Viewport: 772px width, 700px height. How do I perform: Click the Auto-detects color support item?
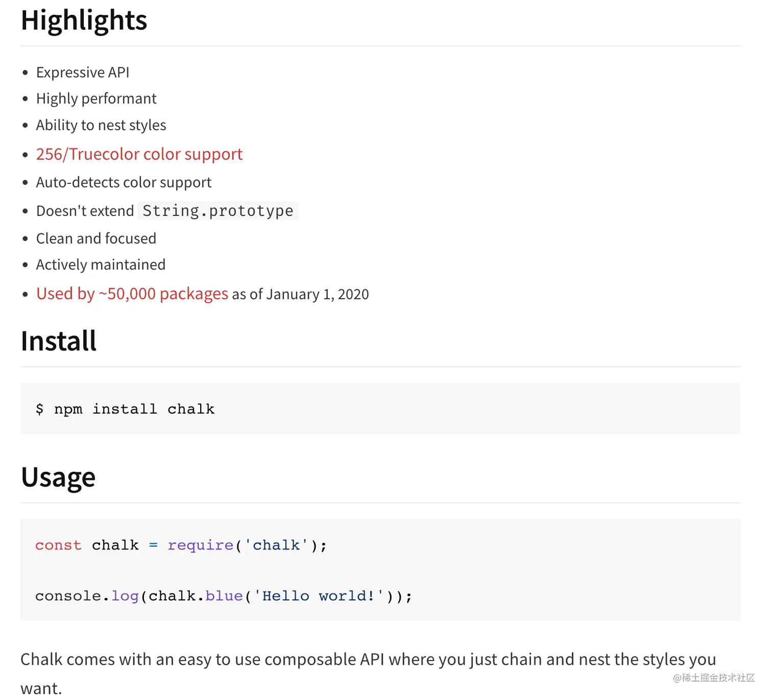tap(124, 182)
